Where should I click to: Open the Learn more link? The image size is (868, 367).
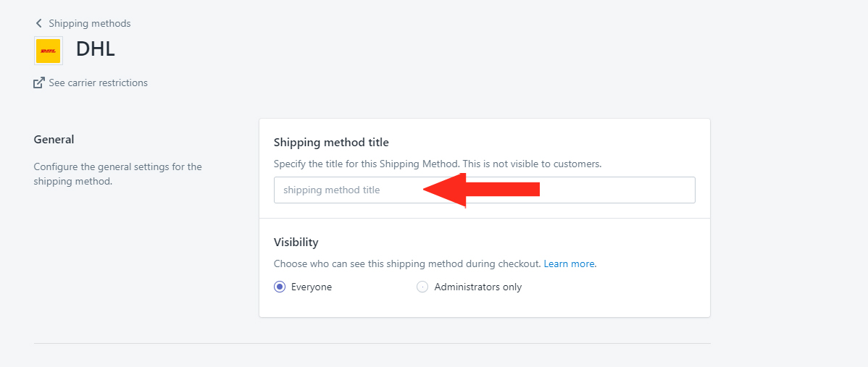(x=569, y=264)
